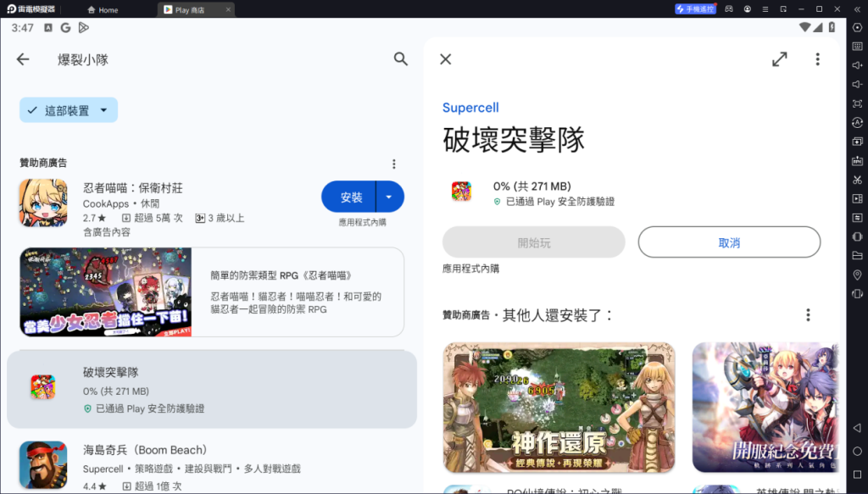The image size is (868, 494).
Task: Collapse the right sidebar with double-chevron
Action: point(858,8)
